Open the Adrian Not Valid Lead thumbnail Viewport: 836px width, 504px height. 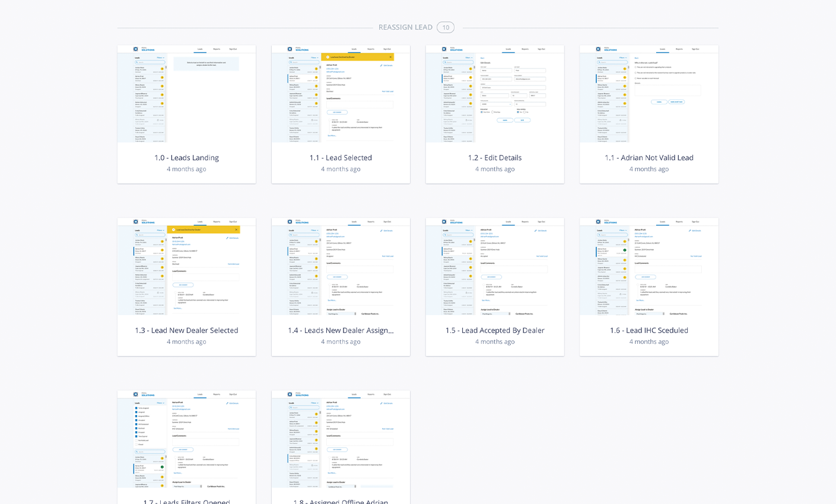[x=649, y=94]
